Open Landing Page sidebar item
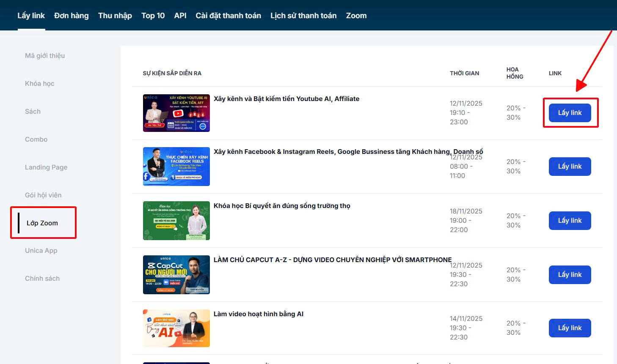Screen dimensions: 617x364 [x=46, y=167]
